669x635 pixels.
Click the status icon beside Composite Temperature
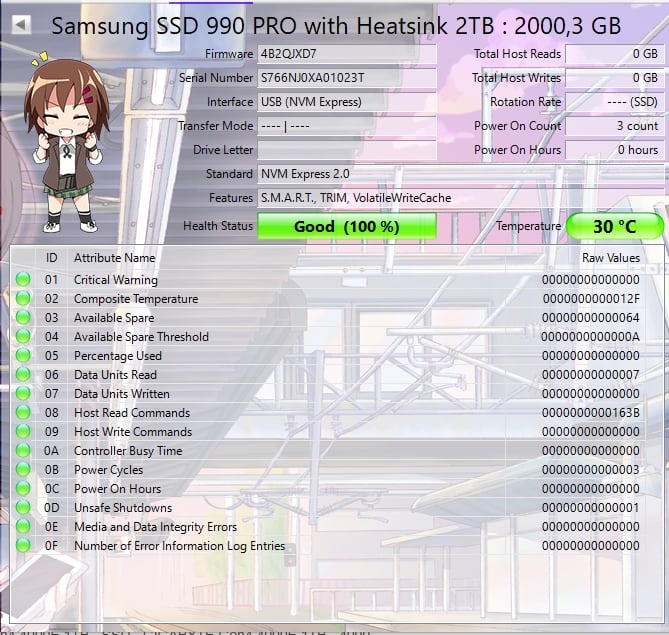coord(23,299)
